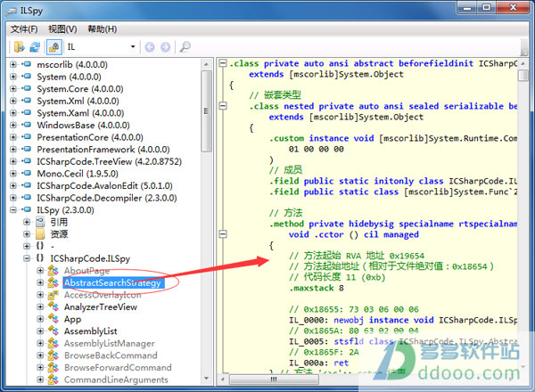Select PresentationCore (4.0.0.0) tree row

[x=90, y=137]
